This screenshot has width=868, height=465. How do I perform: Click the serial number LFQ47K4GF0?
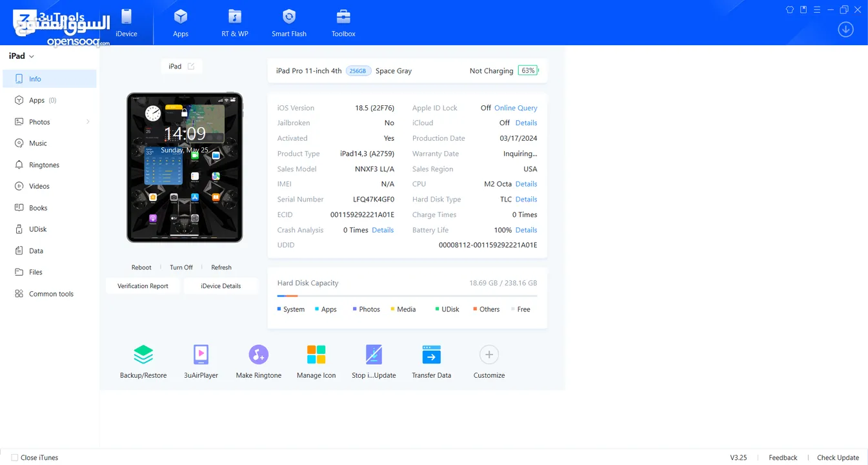(x=374, y=200)
